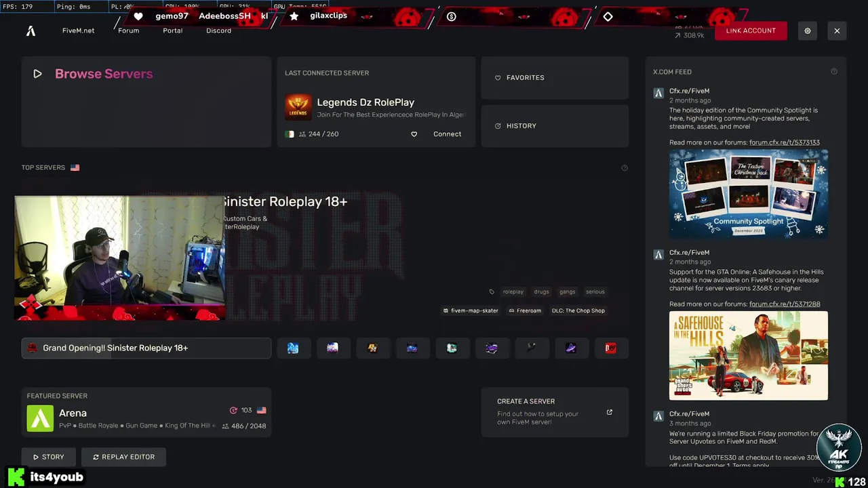Viewport: 868px width, 488px height.
Task: Open the Favorites list
Action: point(555,78)
